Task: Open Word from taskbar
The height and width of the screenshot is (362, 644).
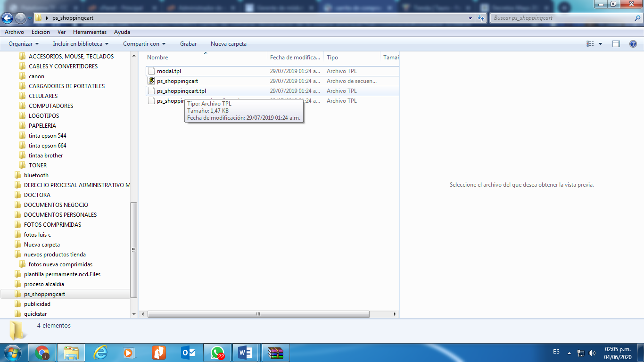Action: tap(246, 353)
